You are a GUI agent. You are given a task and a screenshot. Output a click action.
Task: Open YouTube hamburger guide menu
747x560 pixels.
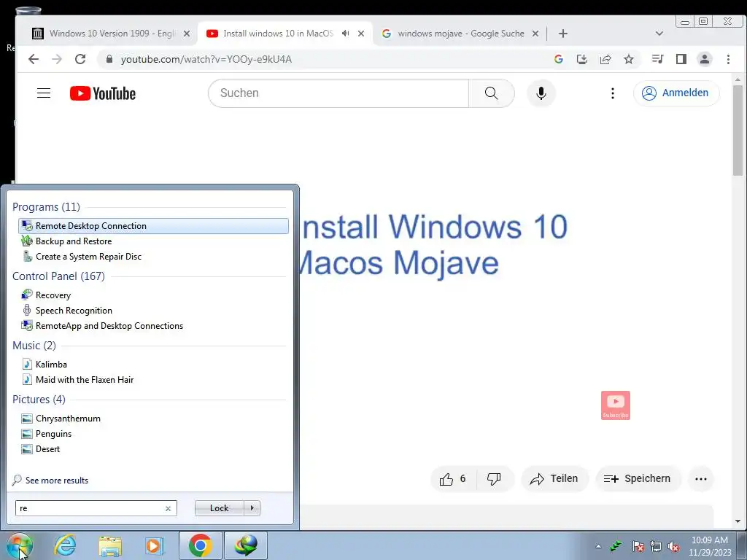click(44, 93)
